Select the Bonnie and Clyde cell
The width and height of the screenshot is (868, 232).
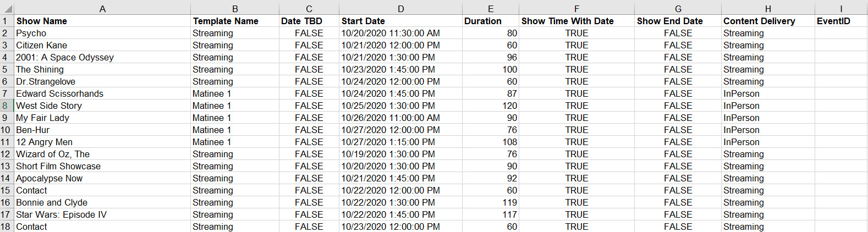point(102,202)
